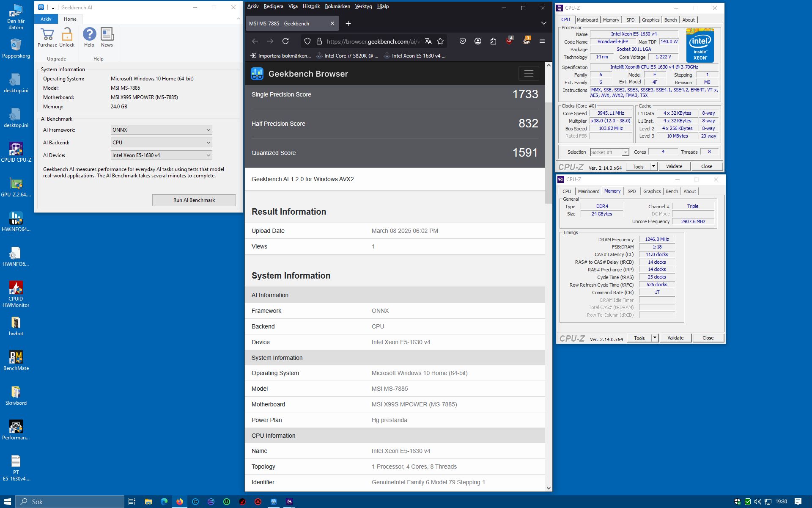This screenshot has width=812, height=508.
Task: Go back in Firefox
Action: tap(255, 41)
